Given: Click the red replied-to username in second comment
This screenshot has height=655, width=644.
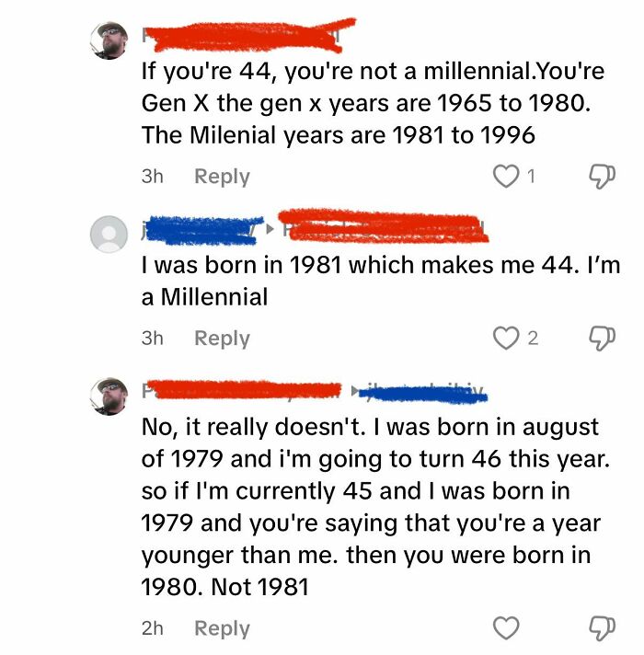Looking at the screenshot, I should click(x=382, y=227).
